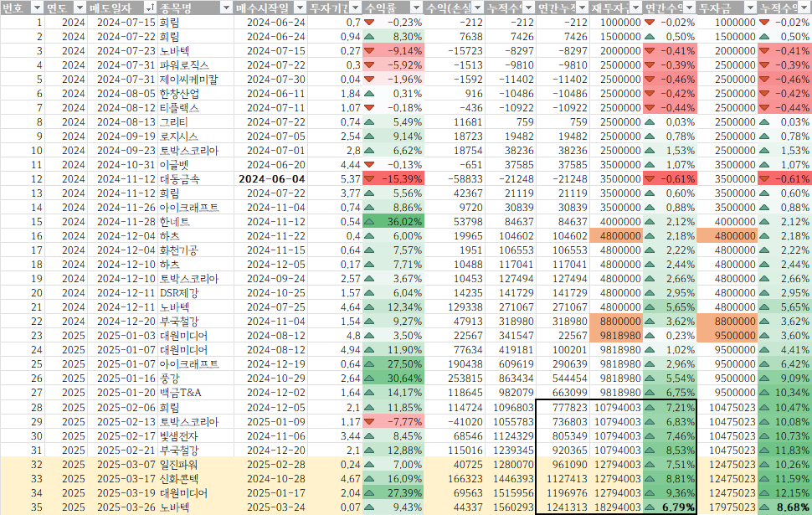Click the green up arrow beside 12,15%

point(763,492)
